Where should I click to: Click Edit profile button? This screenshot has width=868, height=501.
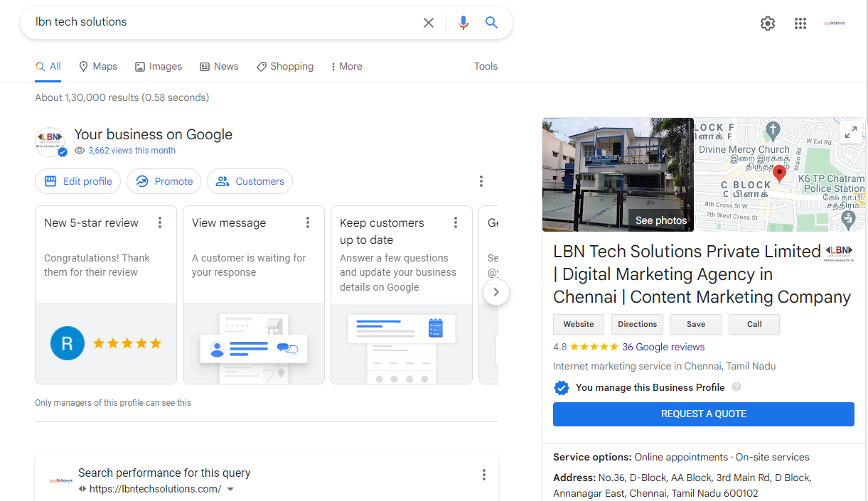point(78,181)
